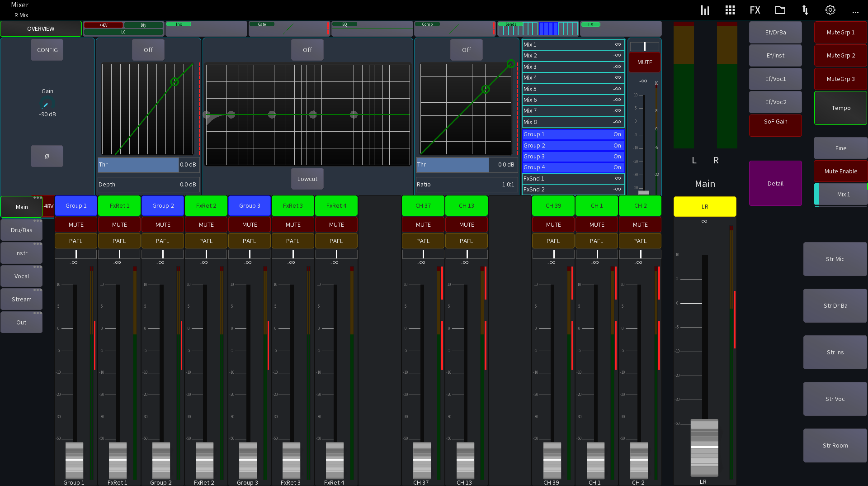
Task: Turn off the Group 2 send assignment
Action: [573, 145]
